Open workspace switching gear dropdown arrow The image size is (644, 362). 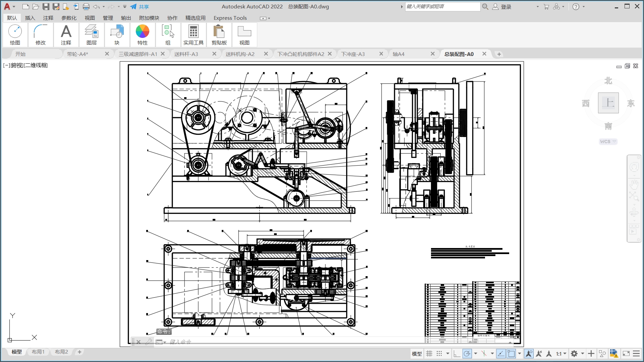point(583,354)
